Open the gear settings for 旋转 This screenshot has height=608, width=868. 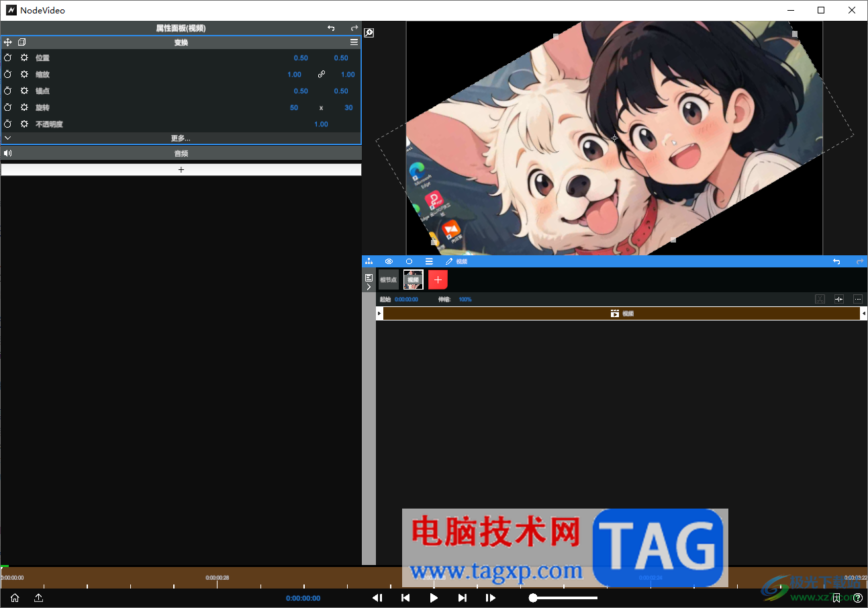point(24,107)
